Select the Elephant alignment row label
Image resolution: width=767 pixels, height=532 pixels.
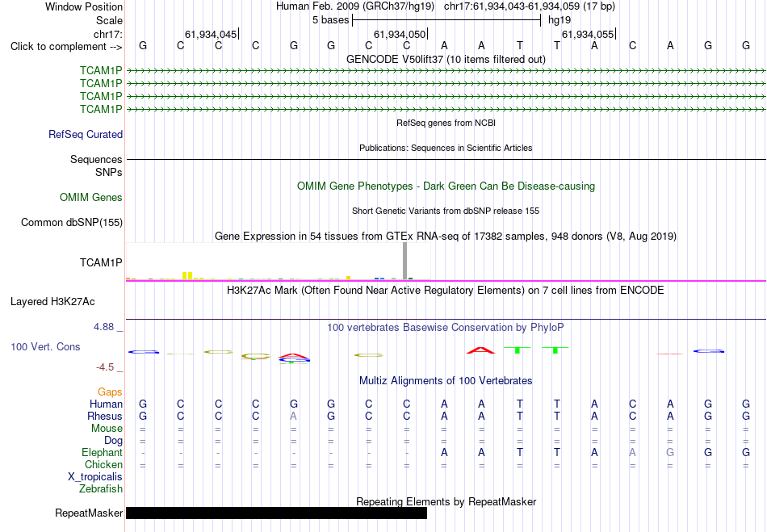click(102, 453)
